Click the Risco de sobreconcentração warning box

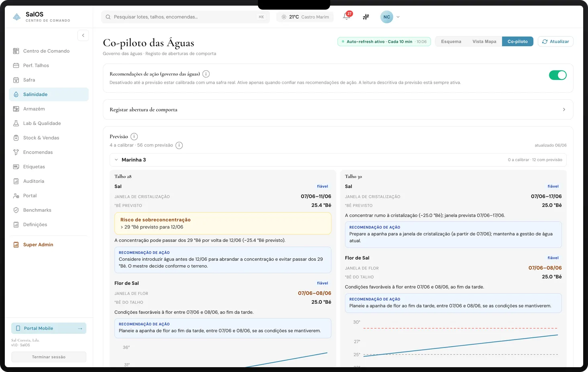pyautogui.click(x=223, y=223)
